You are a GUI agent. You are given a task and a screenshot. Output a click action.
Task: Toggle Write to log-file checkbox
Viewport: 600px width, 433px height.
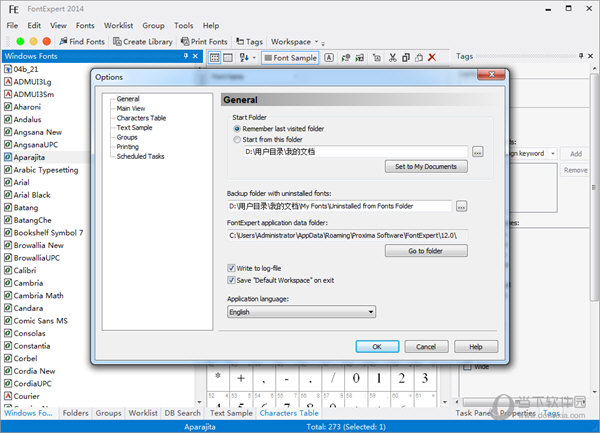pos(254,268)
